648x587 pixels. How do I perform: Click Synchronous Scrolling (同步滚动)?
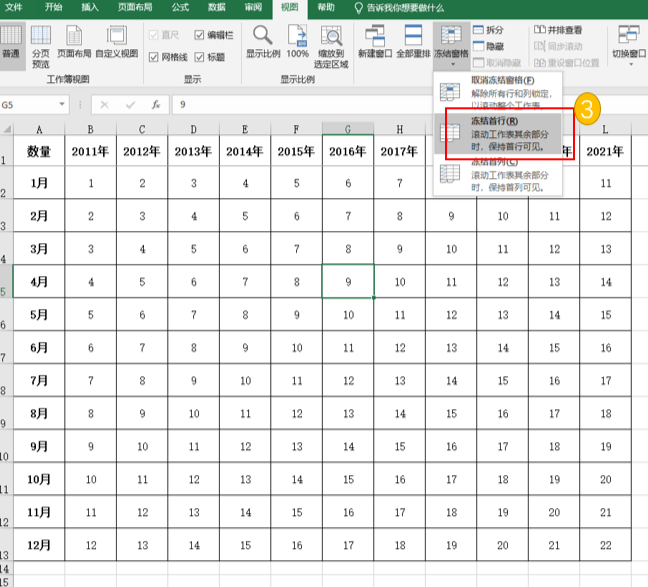pyautogui.click(x=558, y=46)
